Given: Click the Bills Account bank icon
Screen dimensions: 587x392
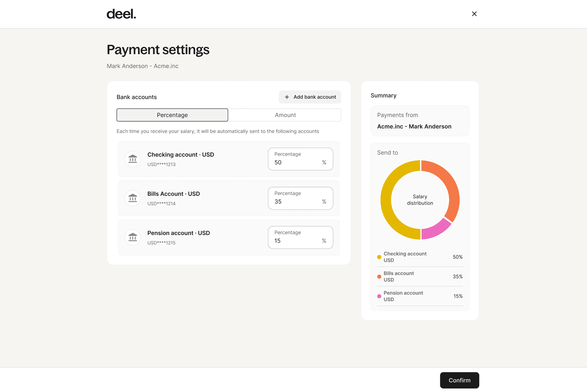Looking at the screenshot, I should click(133, 198).
